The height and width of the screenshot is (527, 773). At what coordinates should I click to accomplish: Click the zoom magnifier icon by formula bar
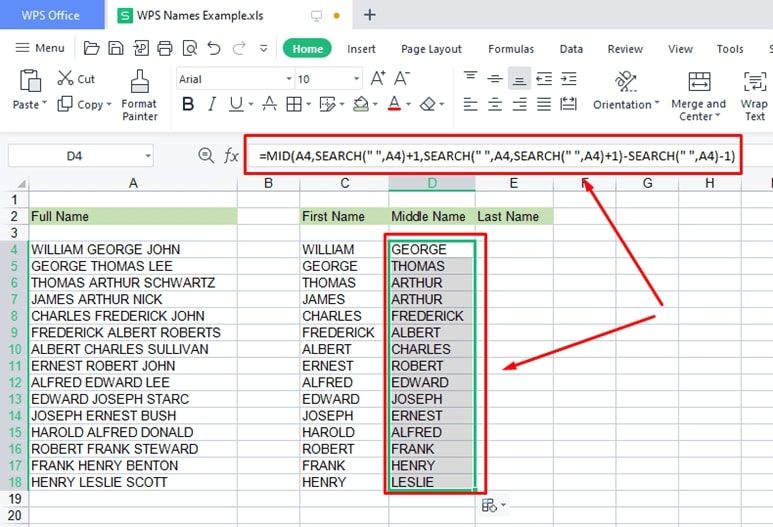pos(206,156)
